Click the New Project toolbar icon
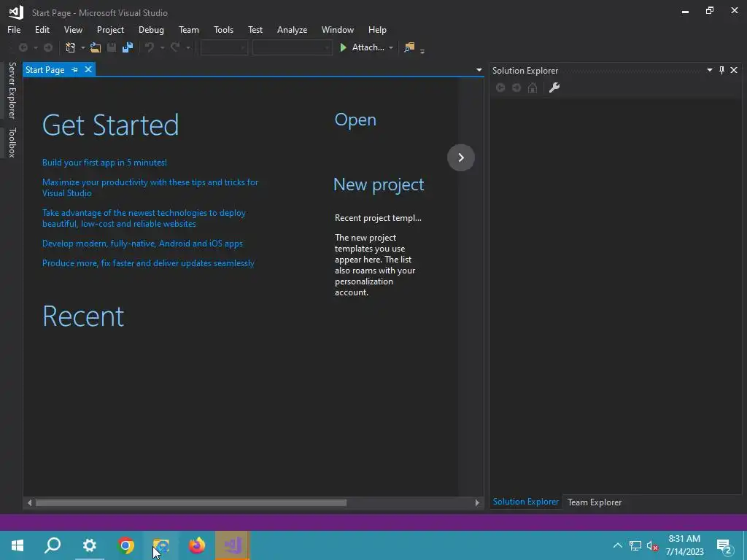This screenshot has height=560, width=747. (71, 47)
